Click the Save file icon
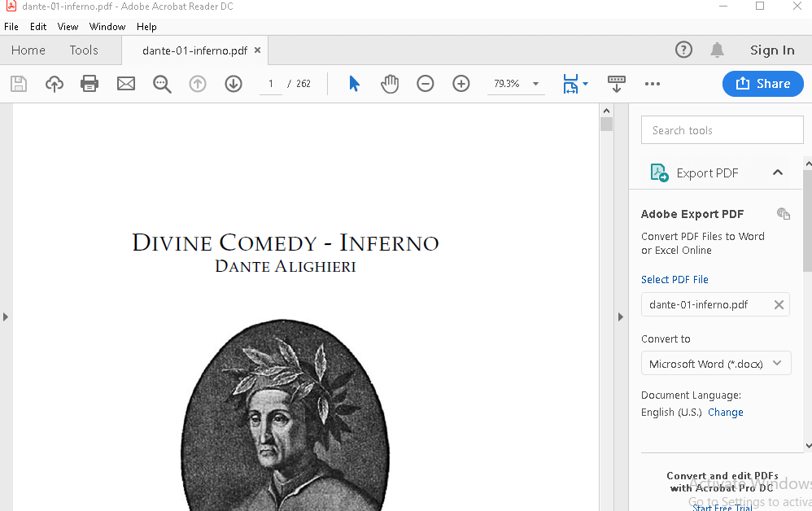 click(19, 84)
